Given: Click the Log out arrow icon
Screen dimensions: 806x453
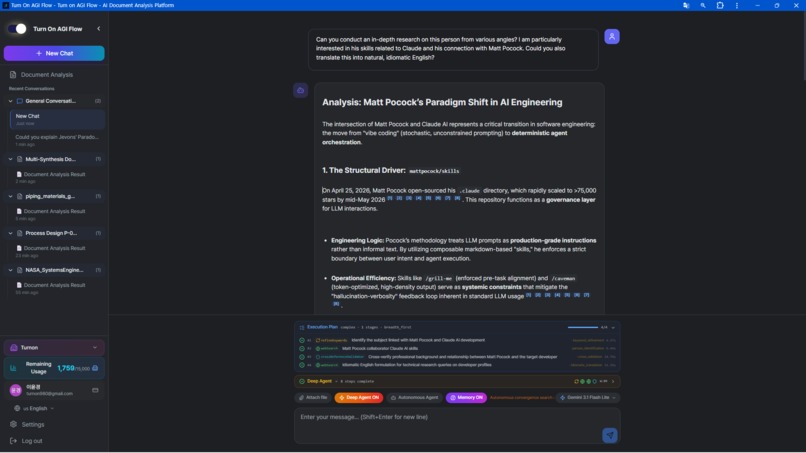Looking at the screenshot, I should (13, 441).
